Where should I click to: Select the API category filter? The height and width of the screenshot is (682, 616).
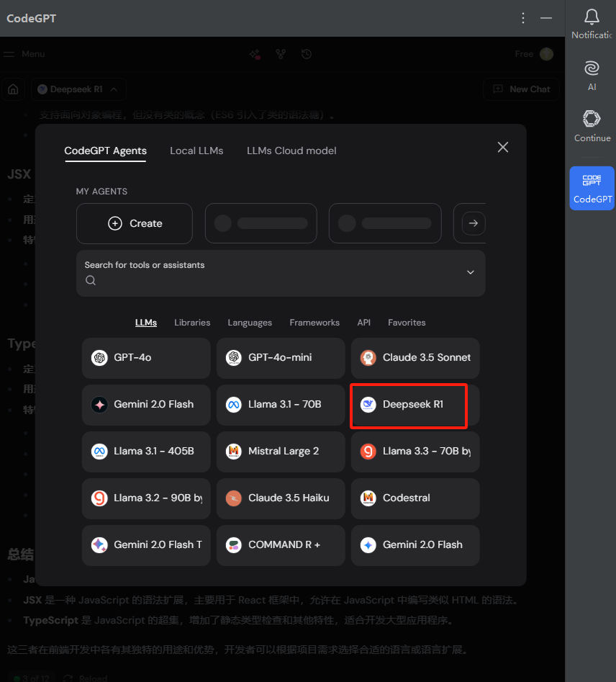(x=364, y=323)
